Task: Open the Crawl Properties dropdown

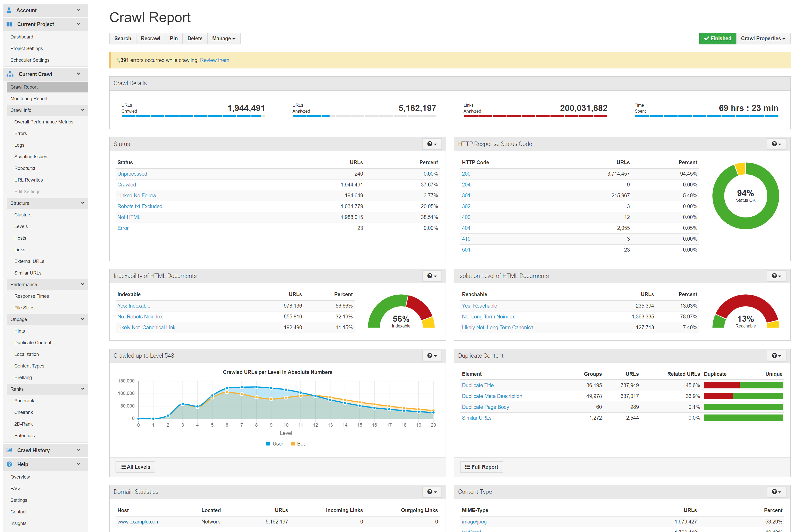Action: tap(762, 38)
